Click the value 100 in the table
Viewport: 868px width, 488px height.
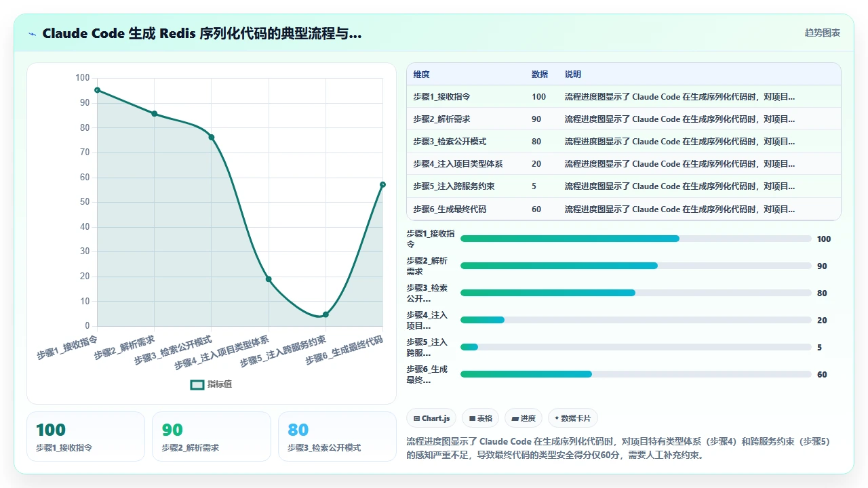[539, 96]
